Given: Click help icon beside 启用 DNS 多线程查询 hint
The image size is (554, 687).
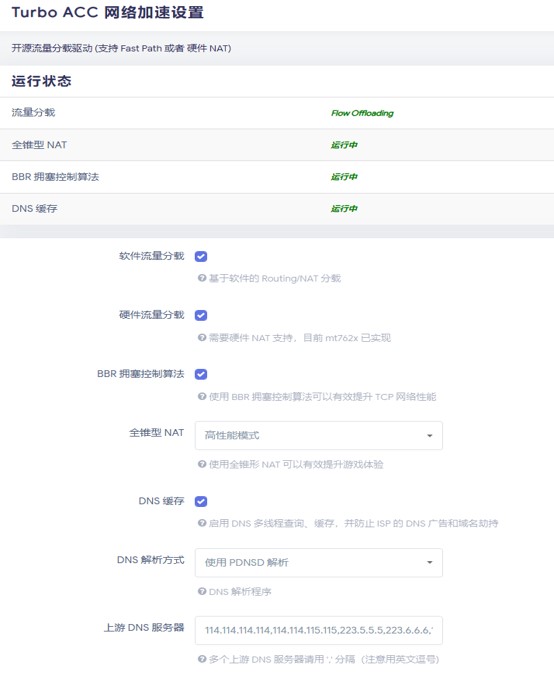Looking at the screenshot, I should pyautogui.click(x=202, y=523).
